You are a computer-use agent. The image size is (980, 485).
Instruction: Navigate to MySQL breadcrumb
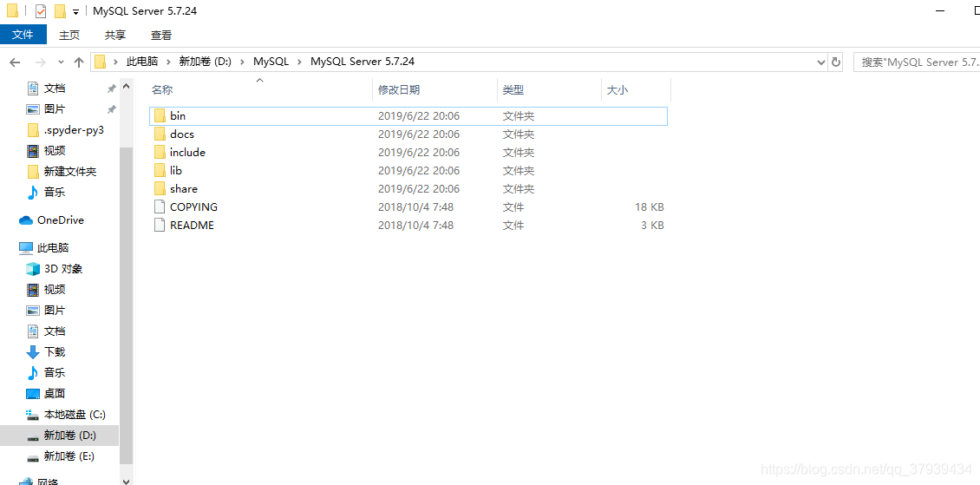(x=271, y=62)
